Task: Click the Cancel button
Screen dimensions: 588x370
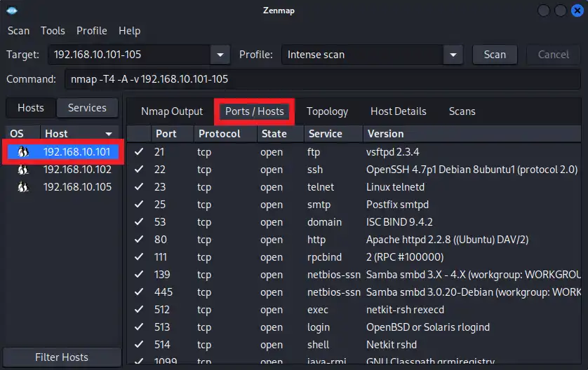Action: click(554, 55)
